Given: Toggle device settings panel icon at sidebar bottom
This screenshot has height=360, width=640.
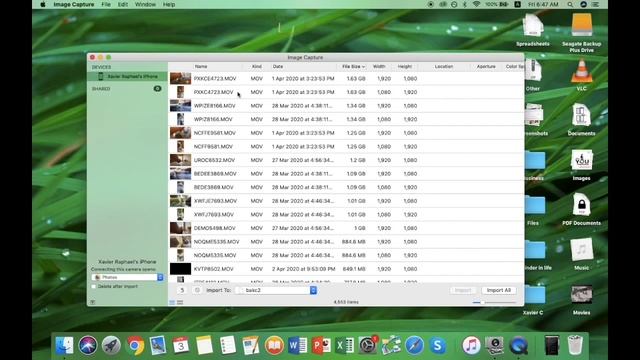Looking at the screenshot, I should click(x=93, y=302).
